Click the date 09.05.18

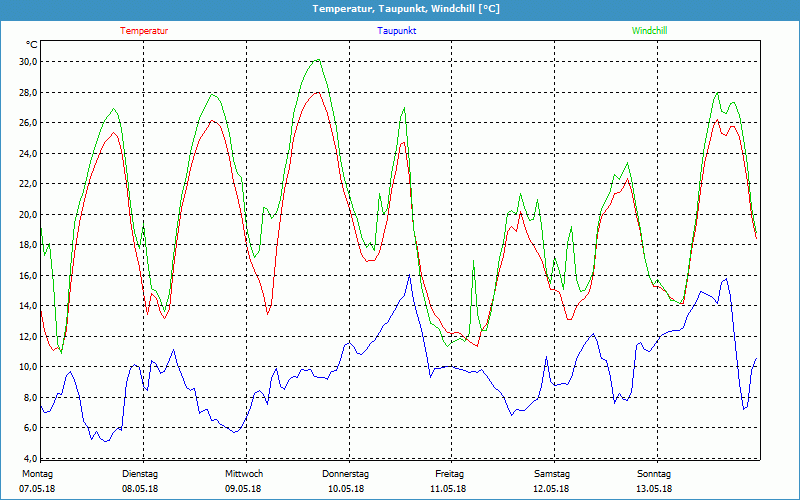(x=243, y=489)
